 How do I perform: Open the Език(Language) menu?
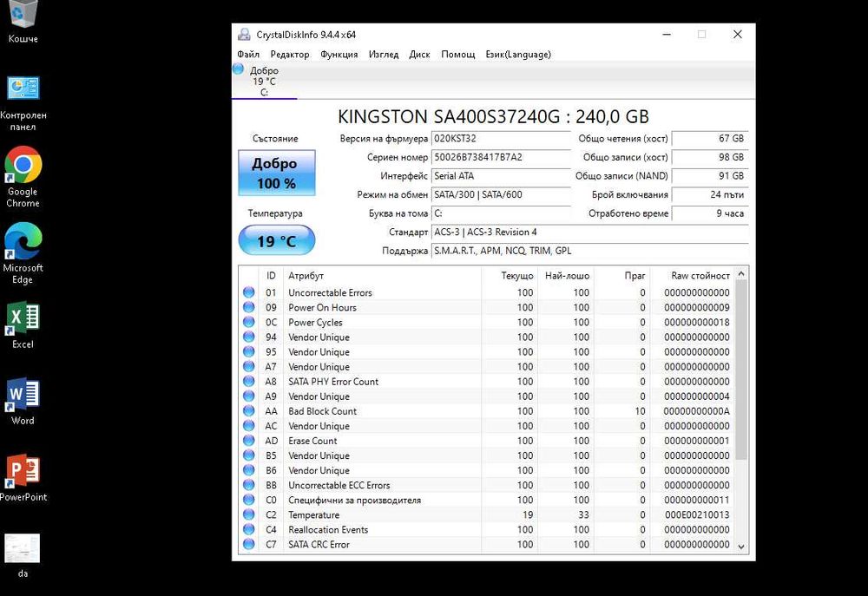[x=518, y=55]
